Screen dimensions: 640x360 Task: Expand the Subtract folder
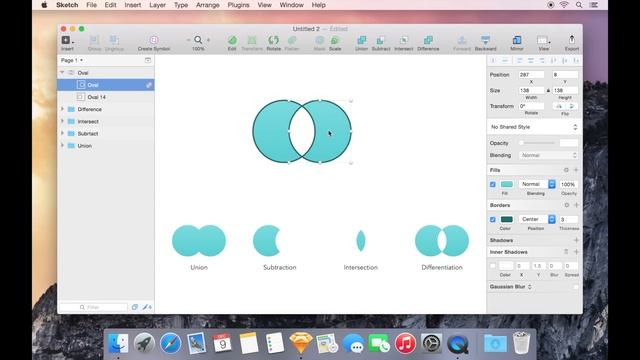62,133
